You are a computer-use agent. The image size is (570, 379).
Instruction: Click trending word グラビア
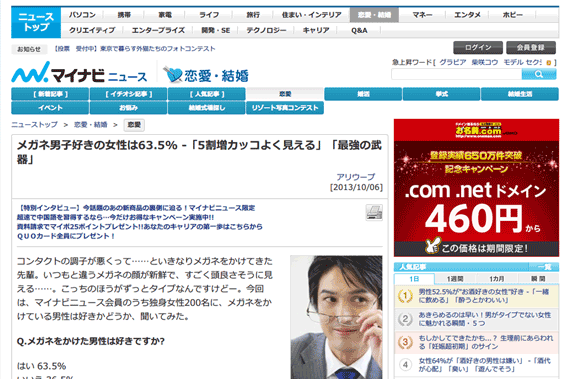point(453,63)
